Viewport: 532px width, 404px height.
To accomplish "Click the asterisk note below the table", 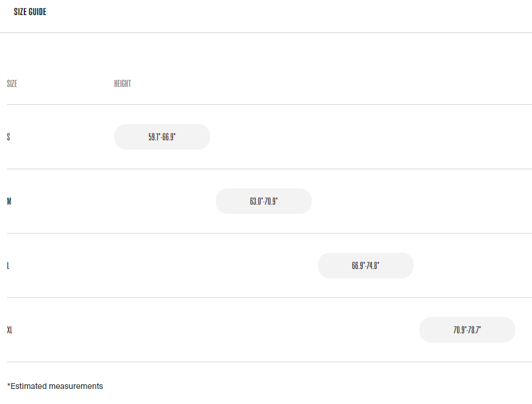I will (55, 386).
